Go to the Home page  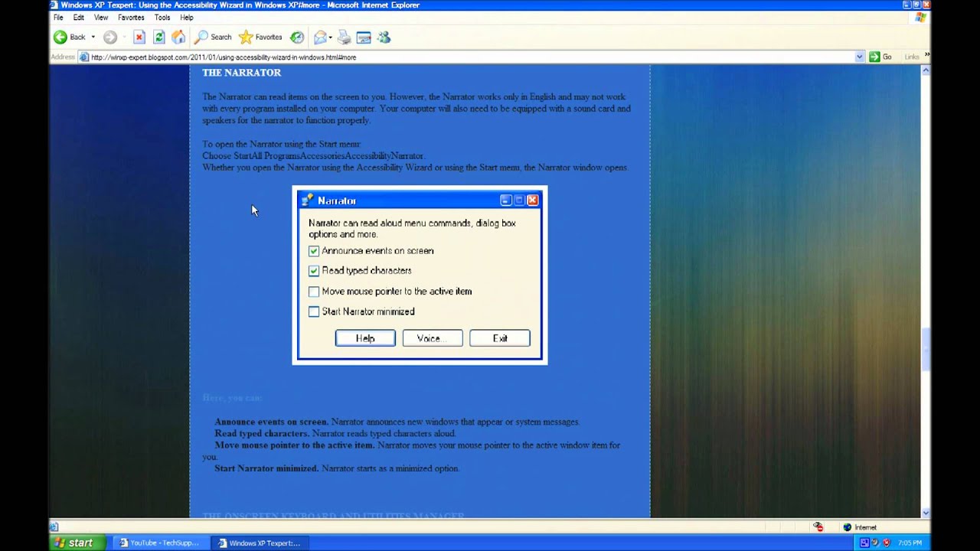click(178, 37)
